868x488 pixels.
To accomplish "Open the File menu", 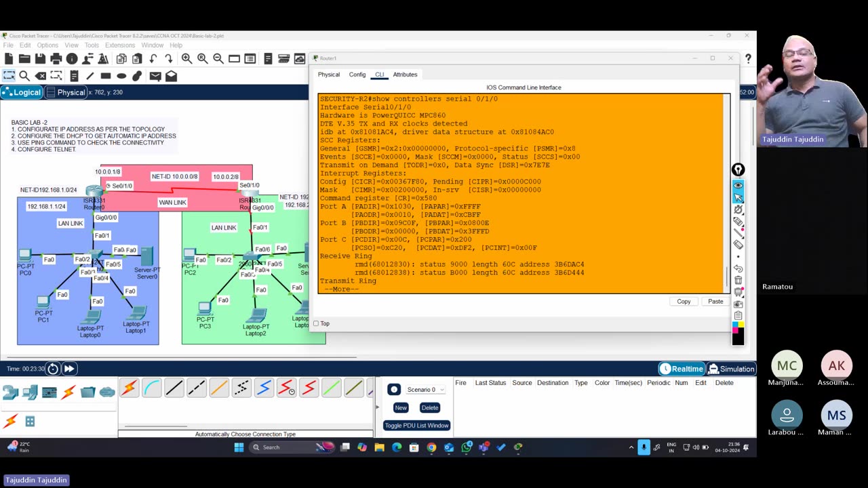I will click(x=8, y=45).
